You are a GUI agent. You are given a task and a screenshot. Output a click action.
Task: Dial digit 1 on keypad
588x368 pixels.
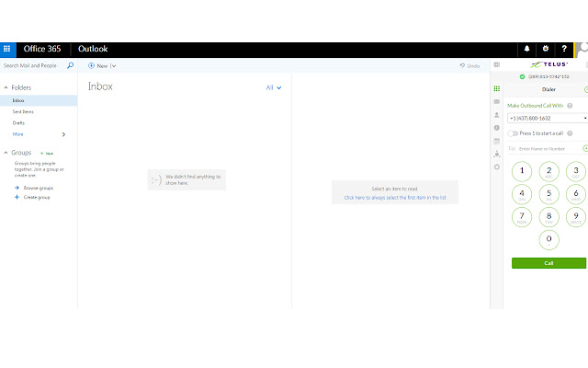522,171
